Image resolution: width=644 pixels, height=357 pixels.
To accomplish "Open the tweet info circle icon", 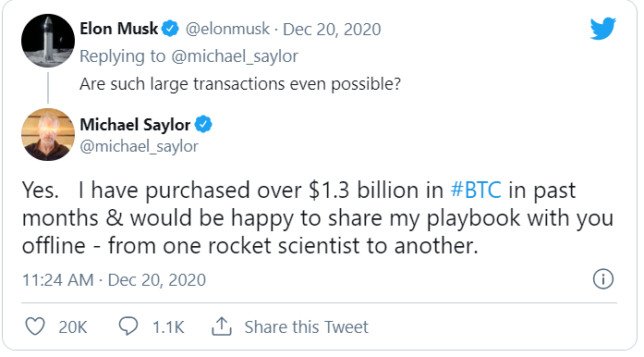I will click(603, 279).
